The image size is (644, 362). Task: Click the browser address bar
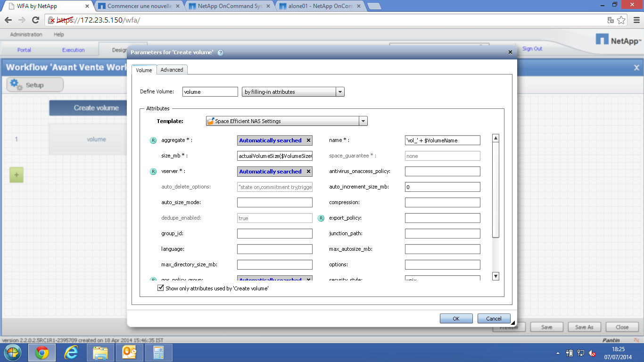coord(330,20)
